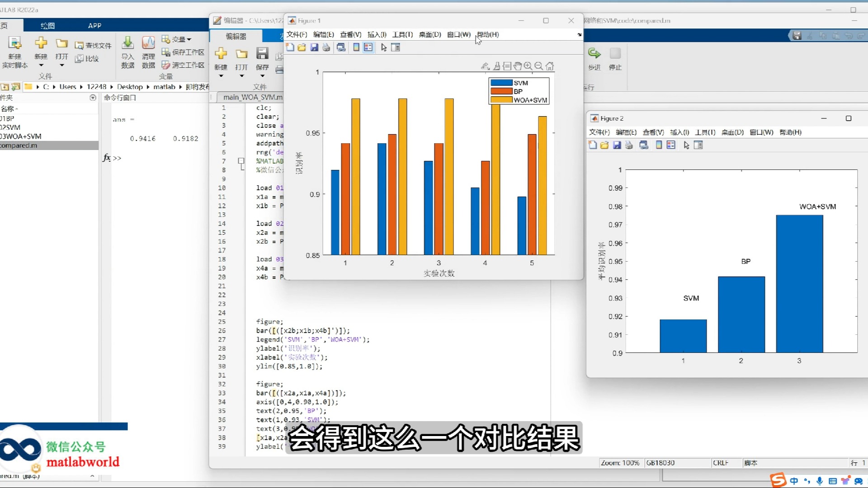This screenshot has width=868, height=488.
Task: Click 查找文件 button
Action: (93, 46)
